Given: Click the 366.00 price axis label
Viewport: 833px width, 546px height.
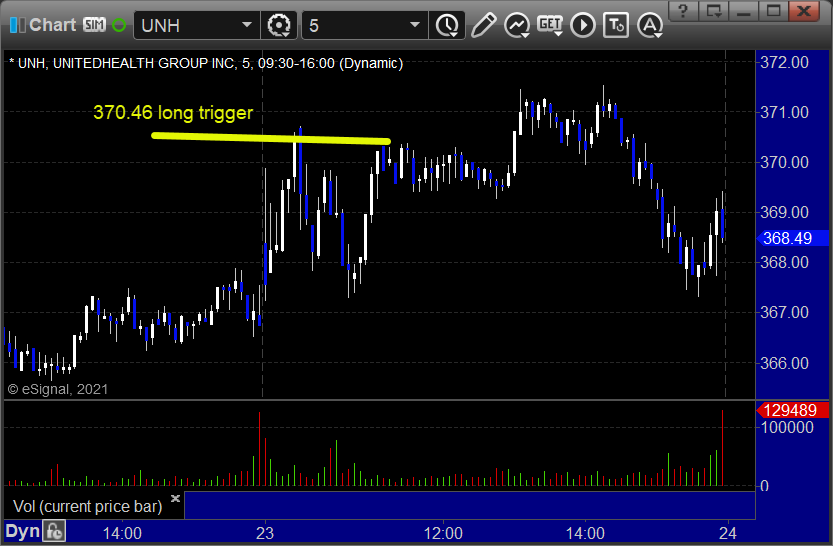Looking at the screenshot, I should tap(784, 363).
